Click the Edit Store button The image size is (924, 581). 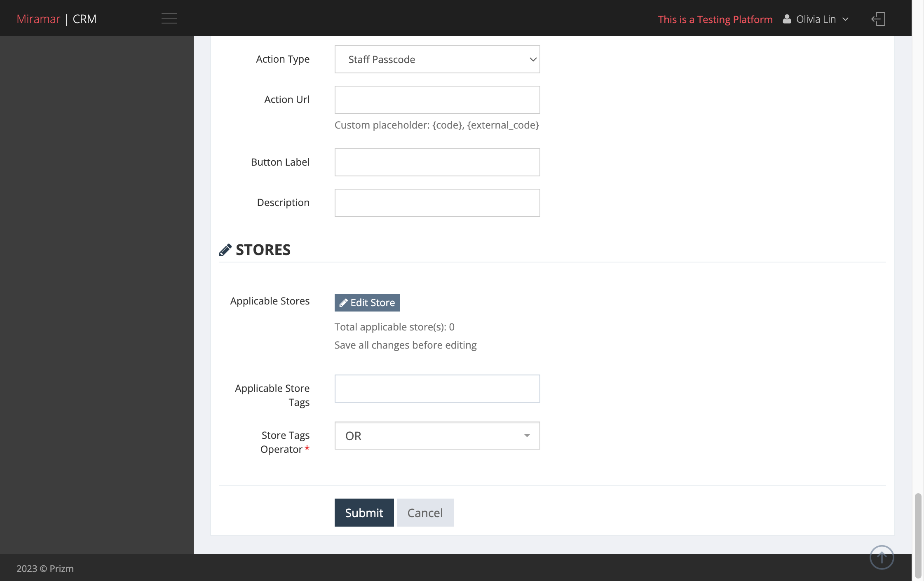[367, 302]
